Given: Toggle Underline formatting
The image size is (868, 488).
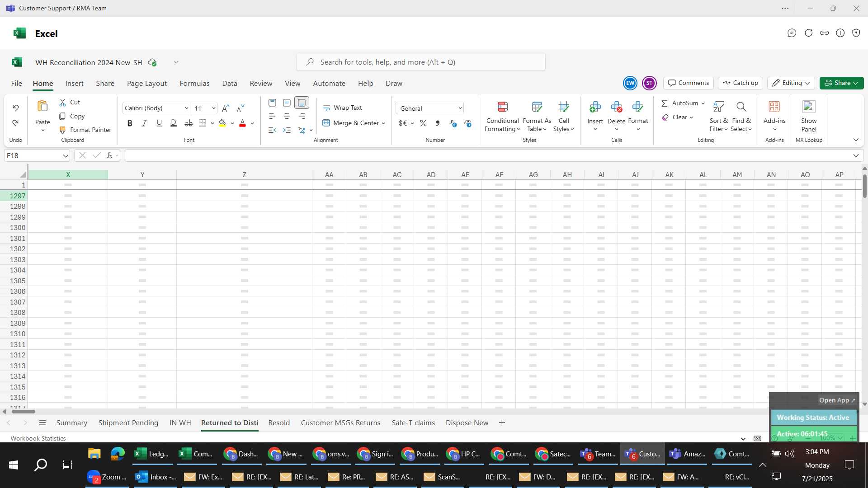Looking at the screenshot, I should tap(159, 123).
